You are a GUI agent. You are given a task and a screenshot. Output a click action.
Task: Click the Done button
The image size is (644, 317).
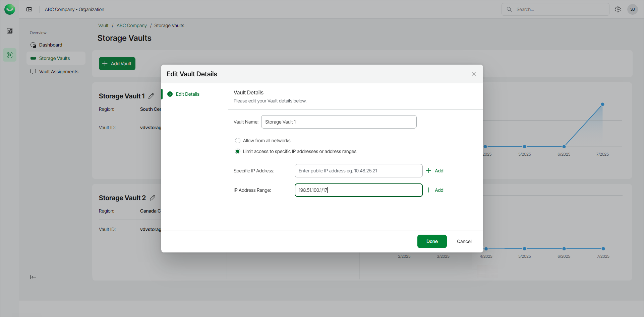coord(432,241)
